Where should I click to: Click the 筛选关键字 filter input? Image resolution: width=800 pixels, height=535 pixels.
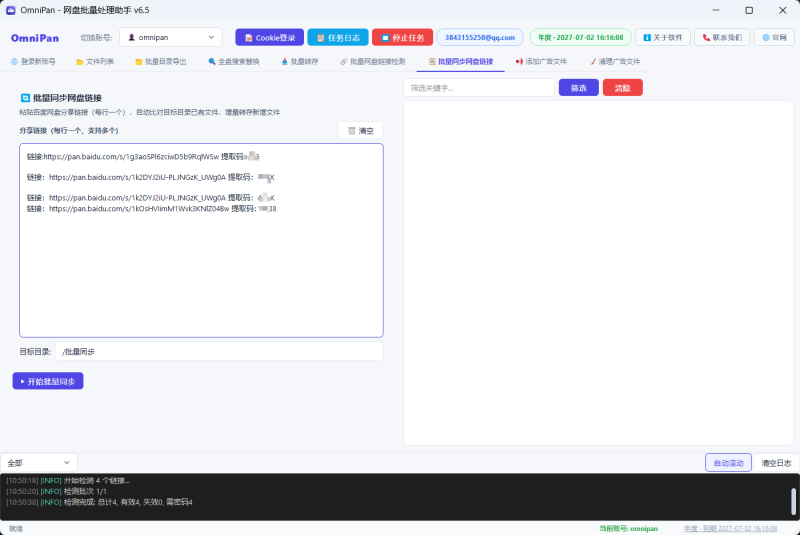coord(479,88)
